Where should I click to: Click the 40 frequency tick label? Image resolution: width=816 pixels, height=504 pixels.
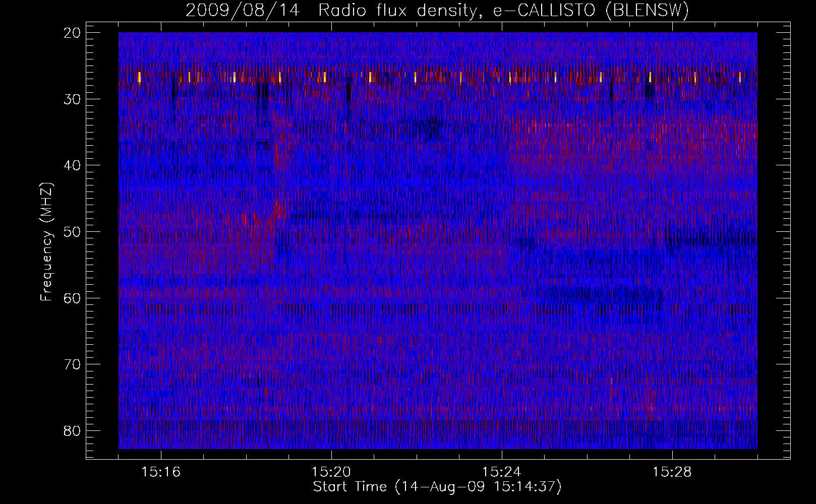(73, 165)
